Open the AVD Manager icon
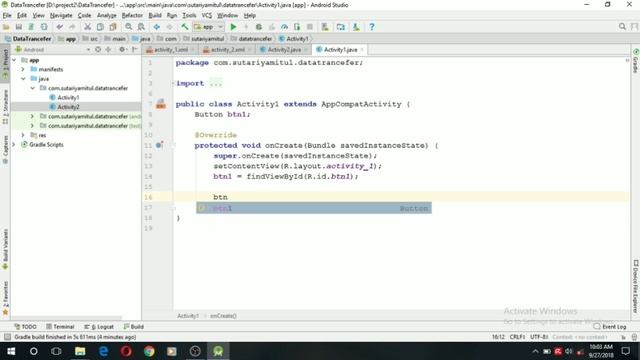640x360 pixels. 325,27
